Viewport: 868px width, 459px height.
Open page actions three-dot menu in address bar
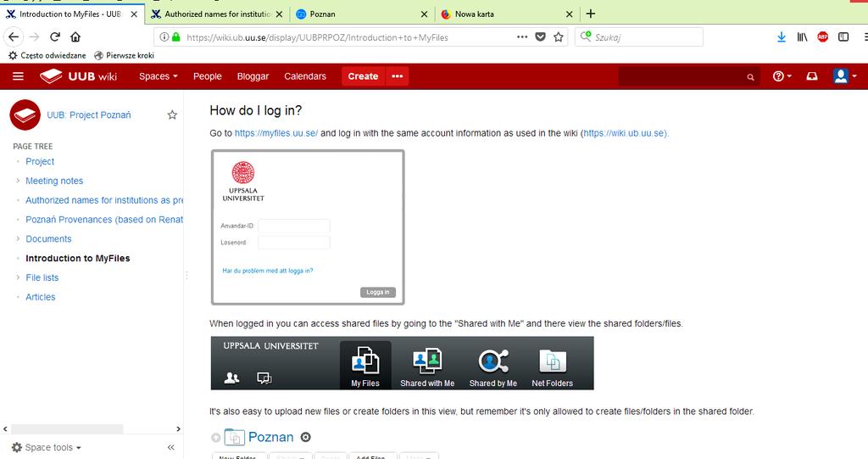pos(522,37)
